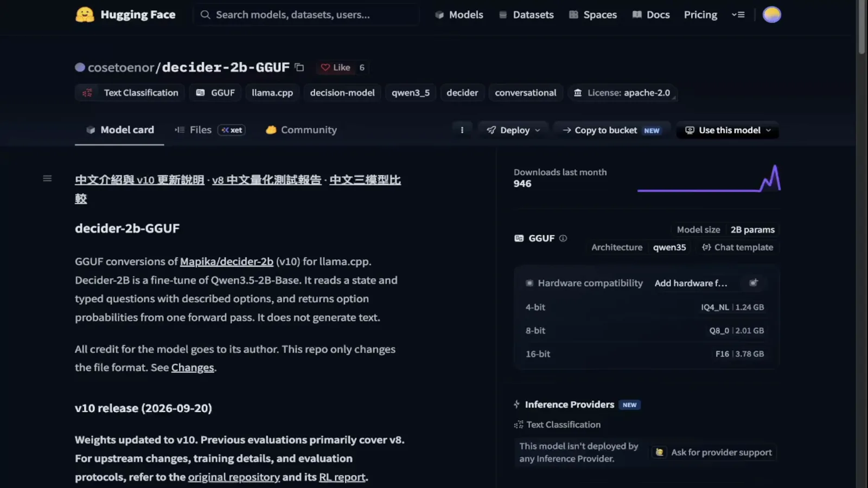This screenshot has height=488, width=868.
Task: Open the user avatar profile menu
Action: pos(771,15)
